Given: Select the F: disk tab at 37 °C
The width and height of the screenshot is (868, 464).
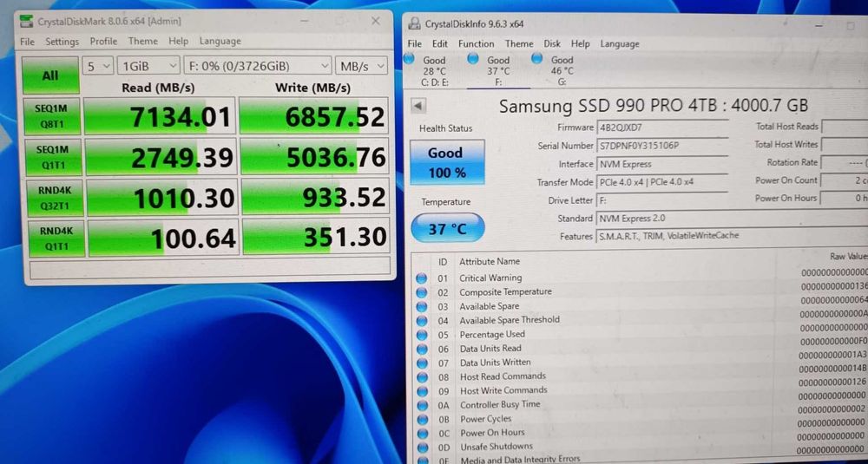Looking at the screenshot, I should 497,70.
